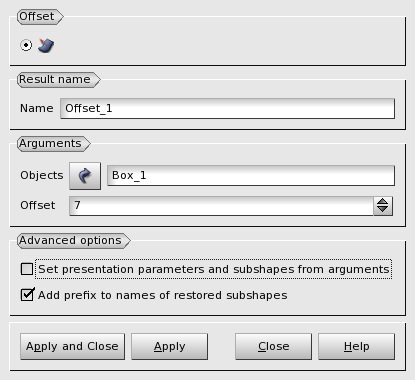Click the Objects field showing Box_1
Screen dimensions: 415x380
click(251, 175)
